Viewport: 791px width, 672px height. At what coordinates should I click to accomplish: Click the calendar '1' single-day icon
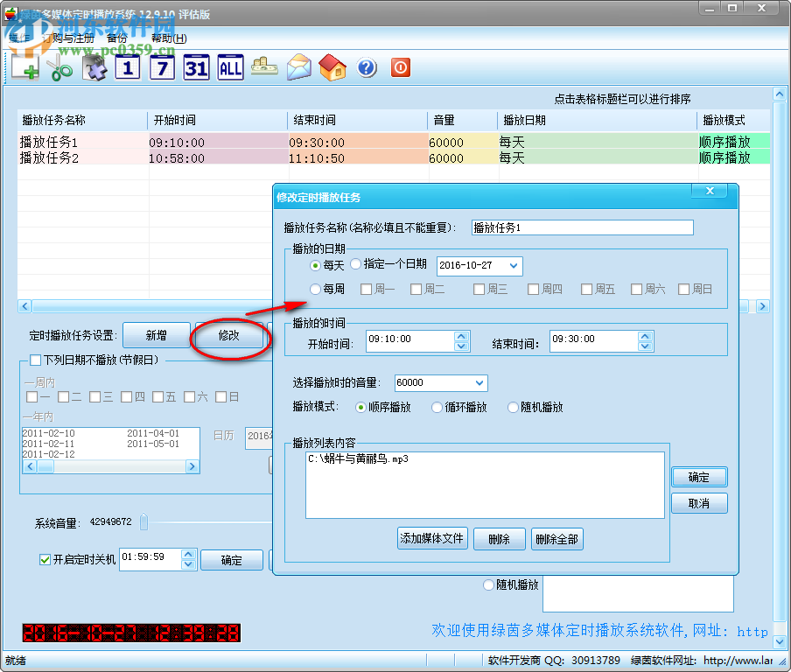127,67
